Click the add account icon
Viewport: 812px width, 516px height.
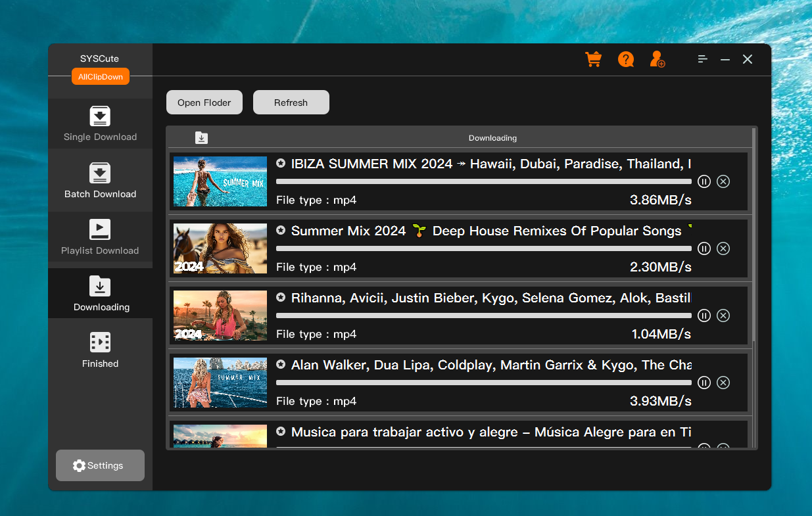[x=657, y=59]
